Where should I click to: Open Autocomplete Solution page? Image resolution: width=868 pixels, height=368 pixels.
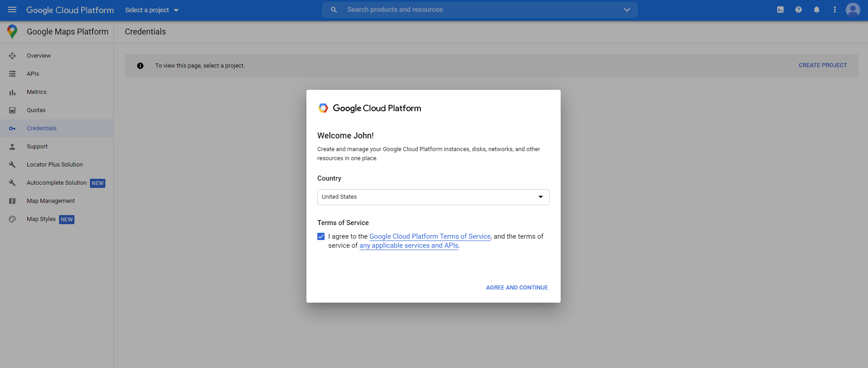click(x=56, y=183)
